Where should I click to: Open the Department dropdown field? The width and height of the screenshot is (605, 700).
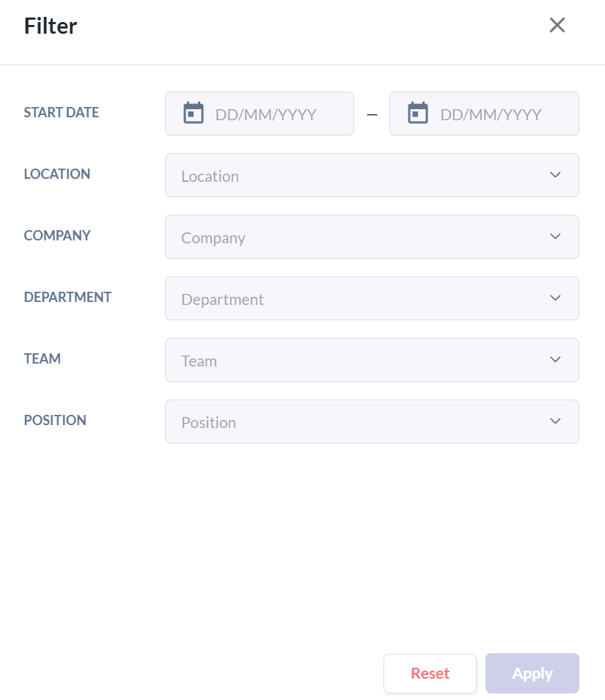[372, 298]
